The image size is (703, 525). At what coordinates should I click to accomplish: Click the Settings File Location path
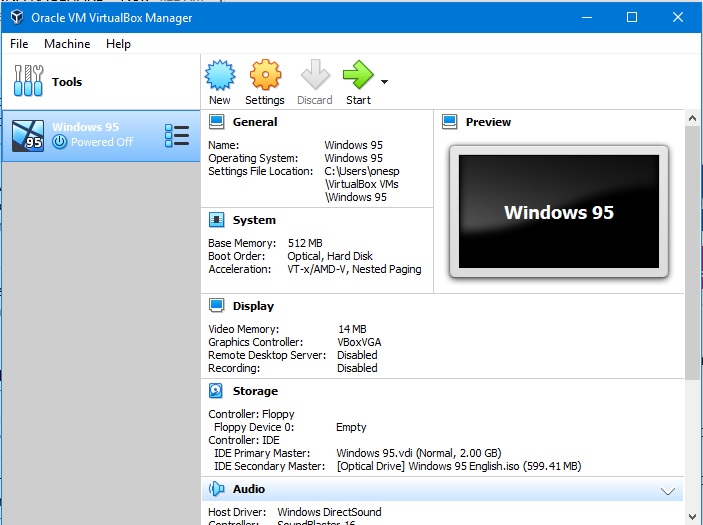point(362,184)
